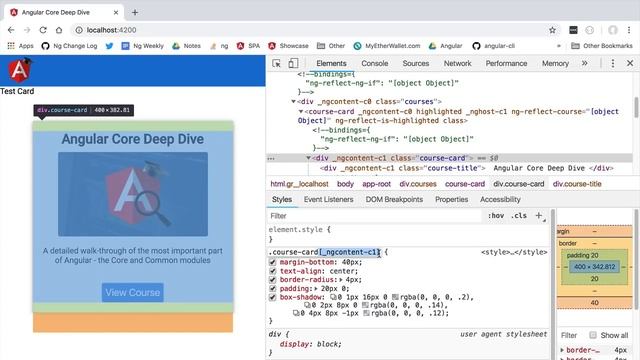
Task: Collapse the div.courses node in the DOM tree
Action: point(293,101)
